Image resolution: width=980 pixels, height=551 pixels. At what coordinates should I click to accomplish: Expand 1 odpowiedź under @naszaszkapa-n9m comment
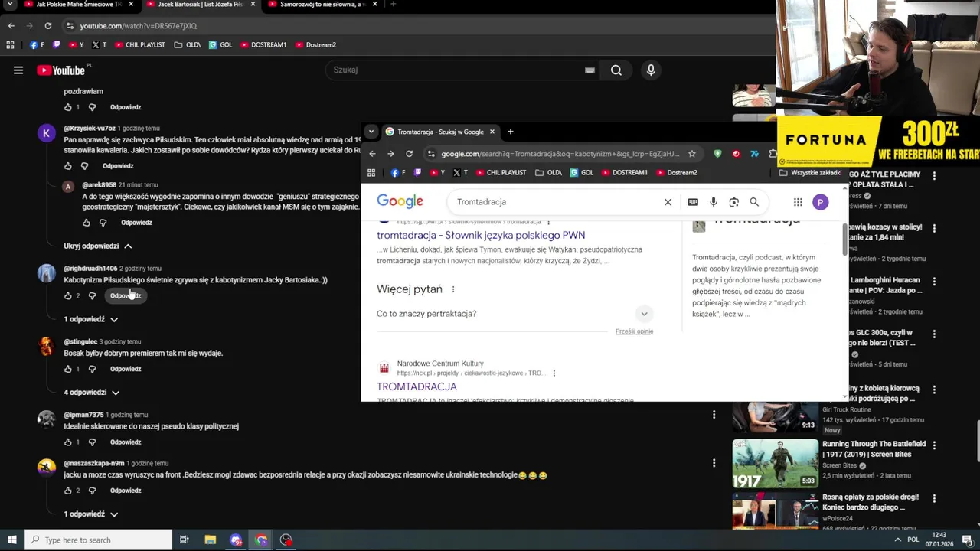(90, 514)
